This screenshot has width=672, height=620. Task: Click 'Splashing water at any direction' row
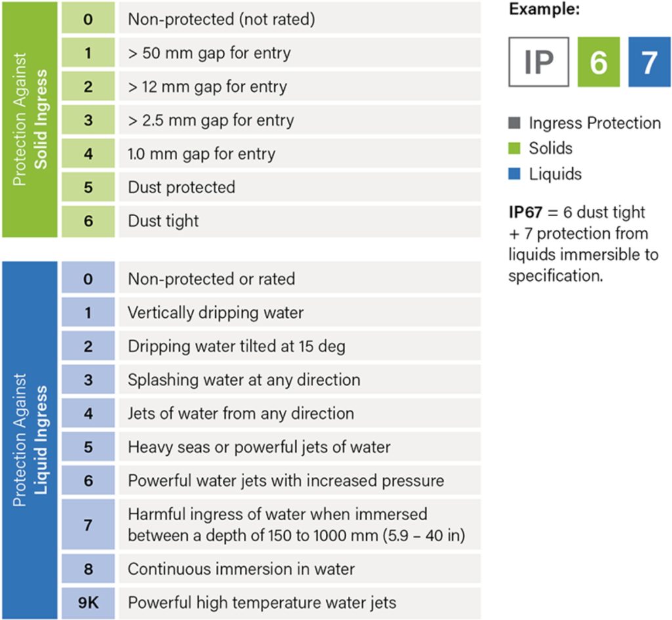click(243, 380)
